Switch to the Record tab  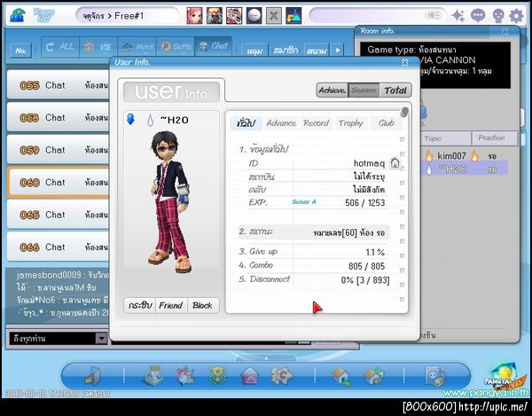[316, 122]
